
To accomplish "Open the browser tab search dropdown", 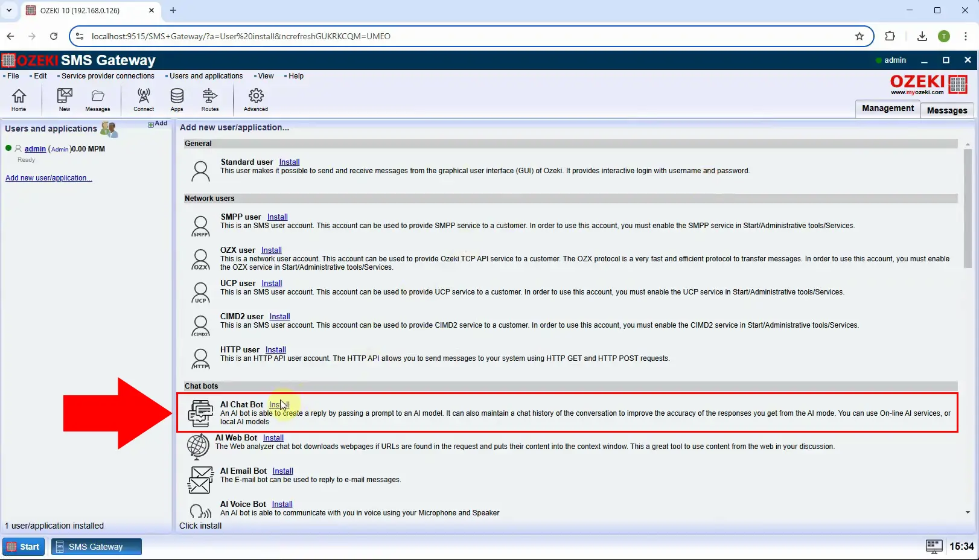I will 9,10.
